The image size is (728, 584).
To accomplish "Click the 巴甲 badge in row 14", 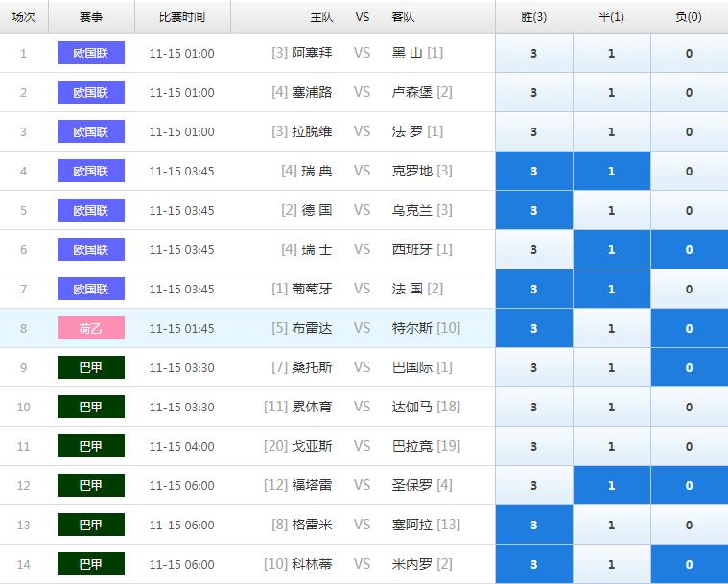I will (x=91, y=564).
